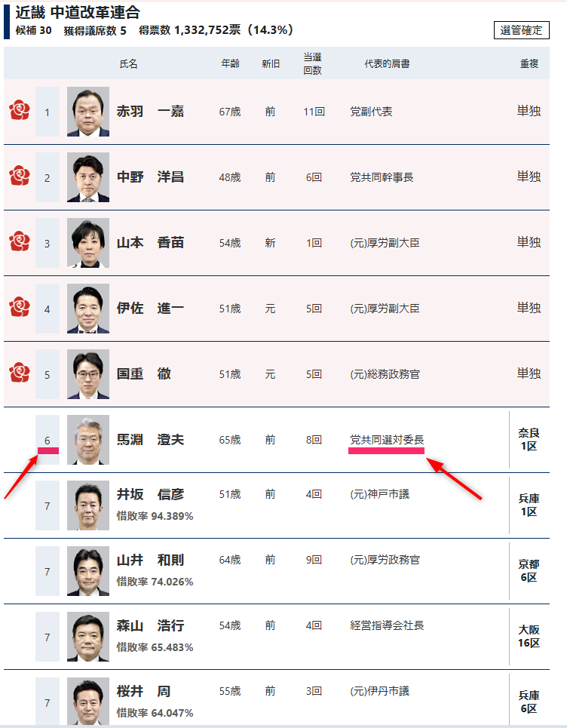Click the 党共同選対委長 title text

point(387,440)
